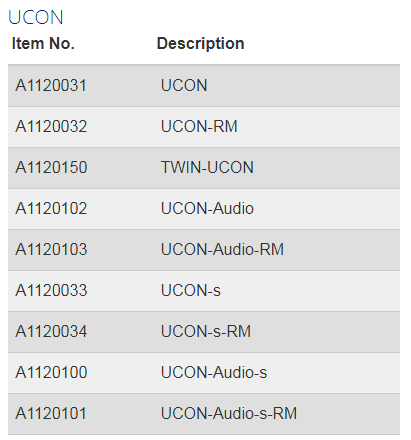This screenshot has height=440, width=411.
Task: Click the UCON-Audio-s-RM description
Action: point(229,413)
